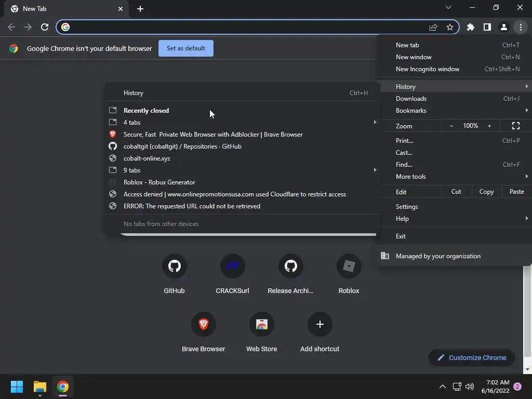Viewport: 532px width, 399px height.
Task: Click Paste in the Edit row
Action: coord(516,192)
